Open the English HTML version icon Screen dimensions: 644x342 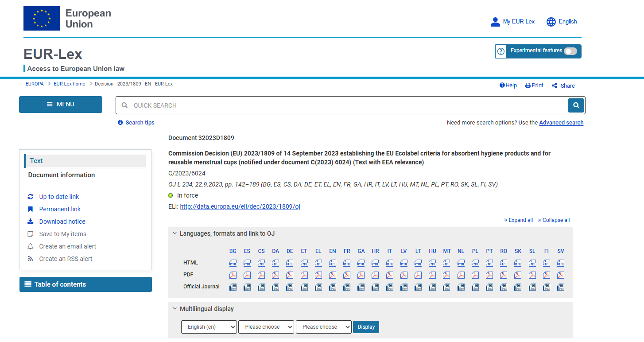pyautogui.click(x=333, y=263)
